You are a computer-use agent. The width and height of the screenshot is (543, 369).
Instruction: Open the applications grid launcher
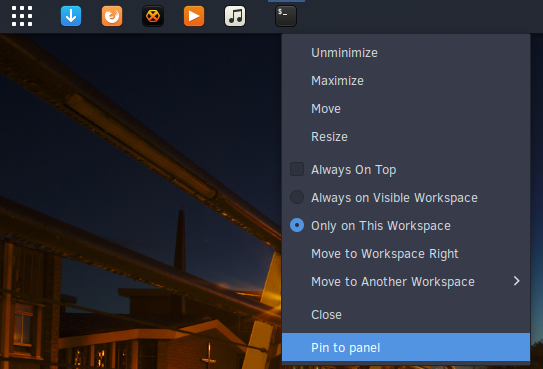(22, 16)
